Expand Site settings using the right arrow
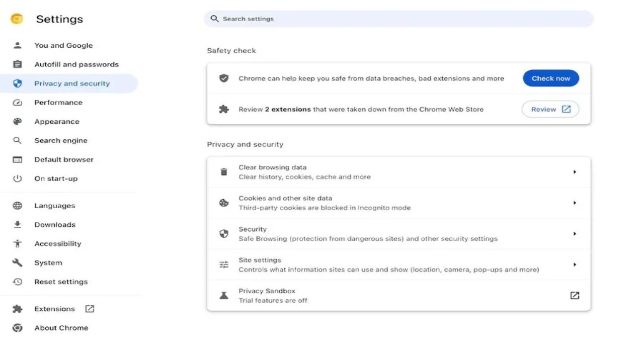Image resolution: width=644 pixels, height=362 pixels. click(575, 264)
